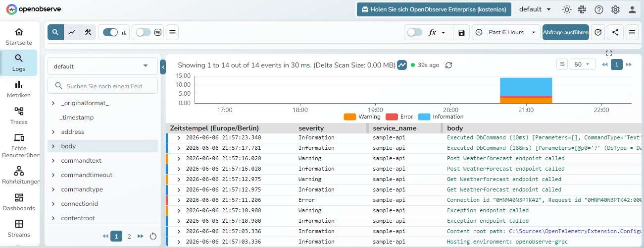This screenshot has height=248, width=644.
Task: Click field list page 1 button
Action: pos(116,237)
